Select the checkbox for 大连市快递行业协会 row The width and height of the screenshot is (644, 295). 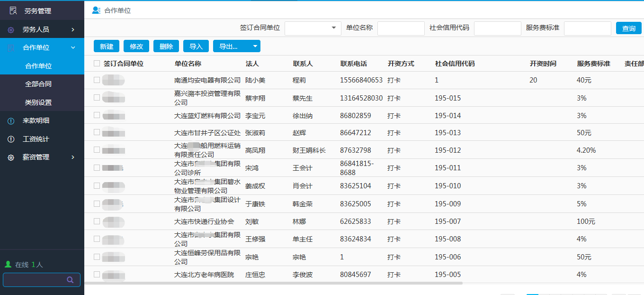point(97,221)
